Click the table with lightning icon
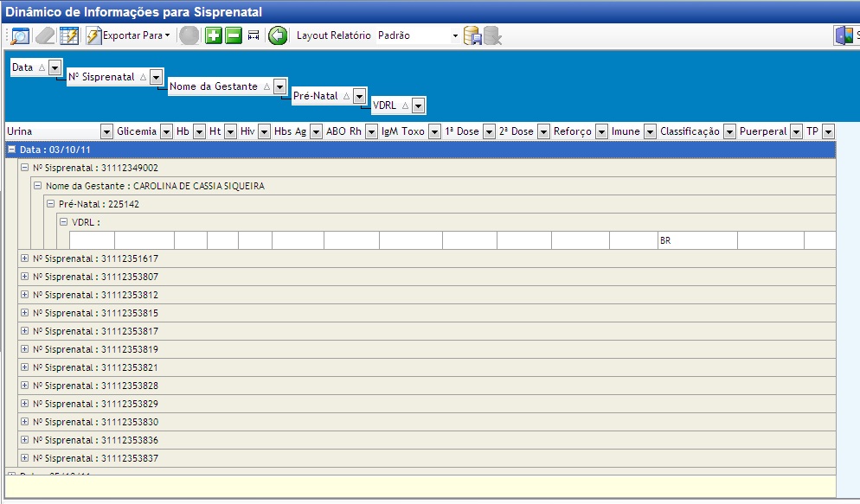Screen dimensions: 860x504 (x=69, y=36)
